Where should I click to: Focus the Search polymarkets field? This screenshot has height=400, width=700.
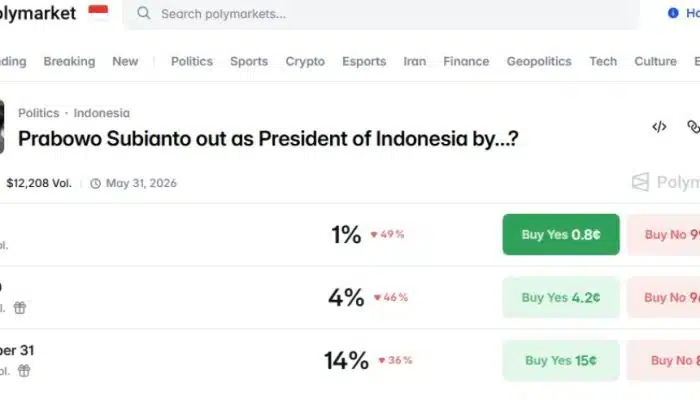381,14
